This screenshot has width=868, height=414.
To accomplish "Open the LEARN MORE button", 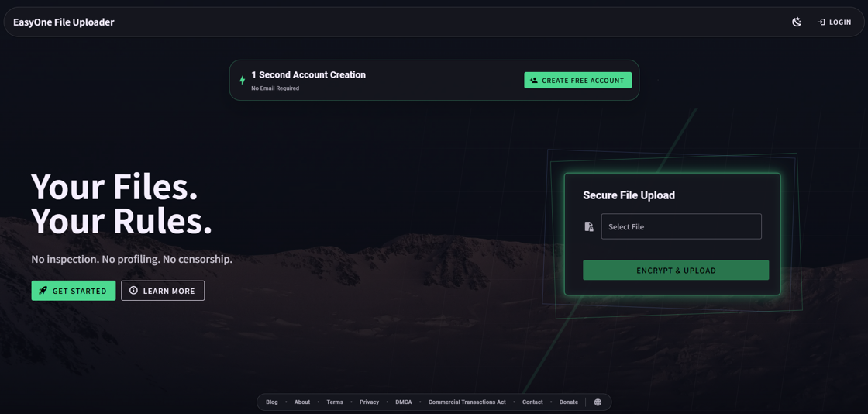I will click(x=163, y=291).
